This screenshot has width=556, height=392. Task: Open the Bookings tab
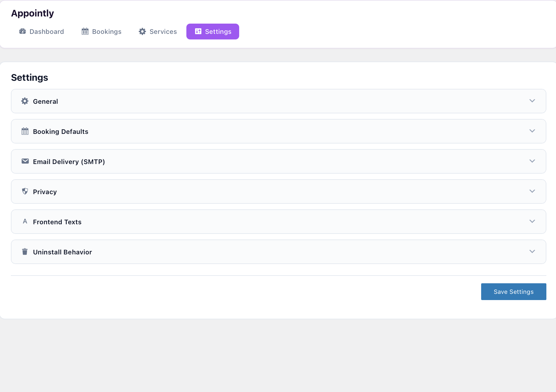pyautogui.click(x=102, y=31)
